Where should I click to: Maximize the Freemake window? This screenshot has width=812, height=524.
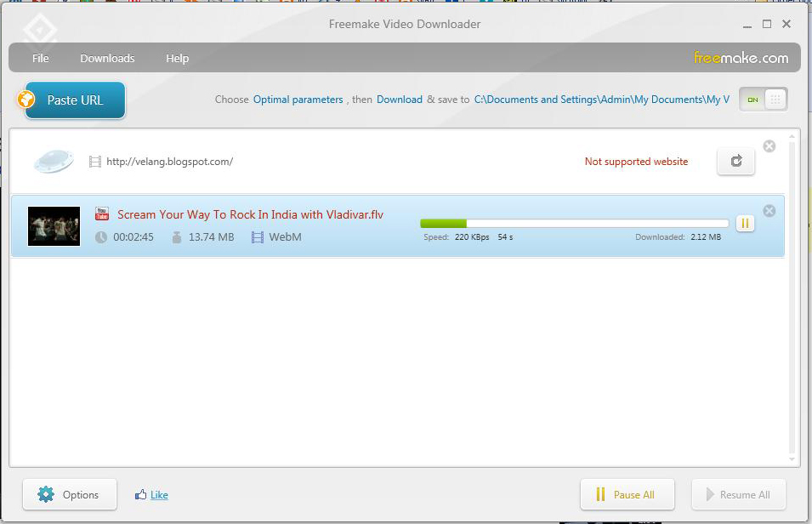(767, 24)
